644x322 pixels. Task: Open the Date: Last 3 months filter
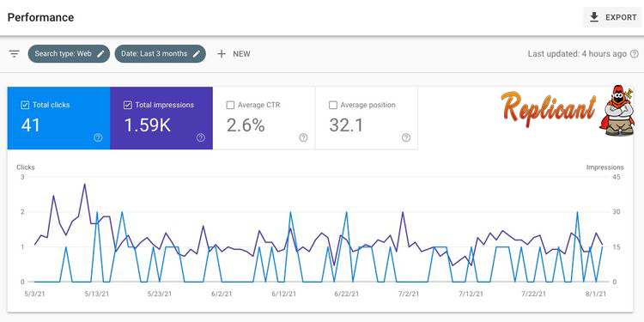[x=161, y=54]
